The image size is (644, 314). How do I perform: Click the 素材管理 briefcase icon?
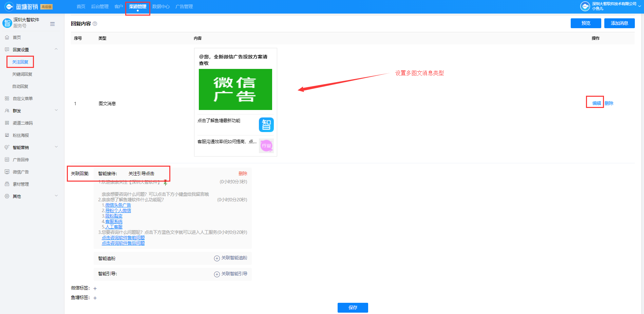click(7, 184)
